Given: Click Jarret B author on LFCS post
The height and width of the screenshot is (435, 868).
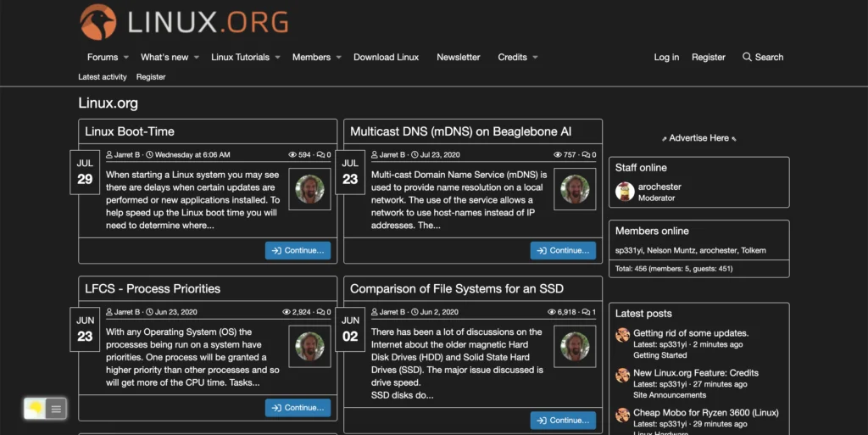Looking at the screenshot, I should (x=127, y=312).
